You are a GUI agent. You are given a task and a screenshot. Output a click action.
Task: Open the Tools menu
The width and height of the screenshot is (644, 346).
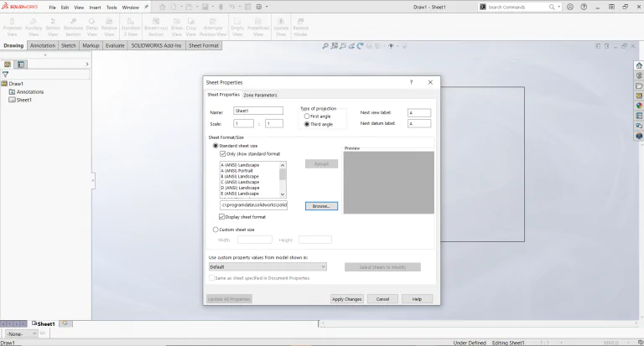click(112, 8)
